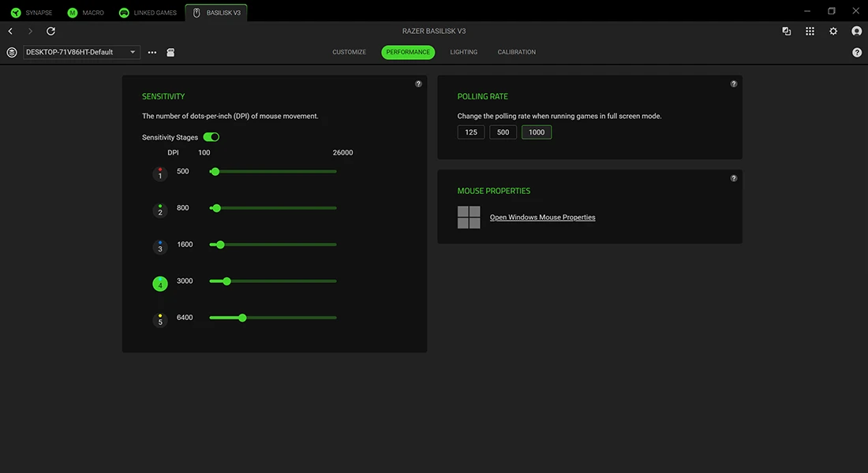
Task: Disable the Sensitivity Stages toggle
Action: pos(211,136)
